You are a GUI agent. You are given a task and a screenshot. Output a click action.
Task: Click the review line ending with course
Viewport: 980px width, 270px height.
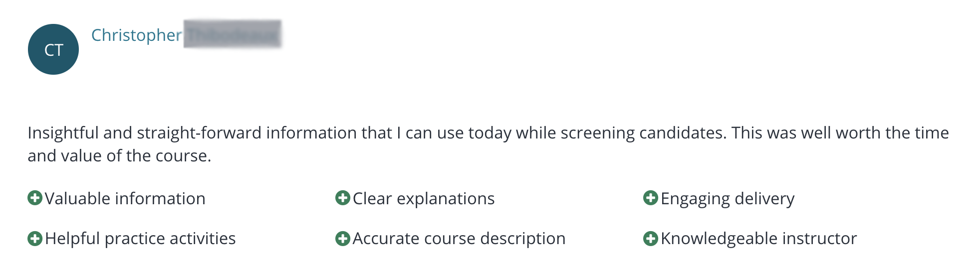[x=120, y=156]
